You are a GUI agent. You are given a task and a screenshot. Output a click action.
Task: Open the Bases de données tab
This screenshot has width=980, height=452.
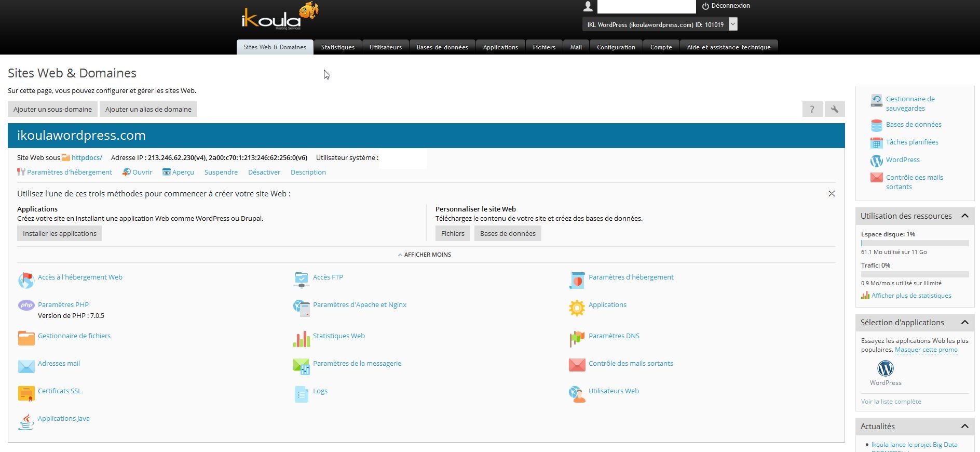coord(442,47)
